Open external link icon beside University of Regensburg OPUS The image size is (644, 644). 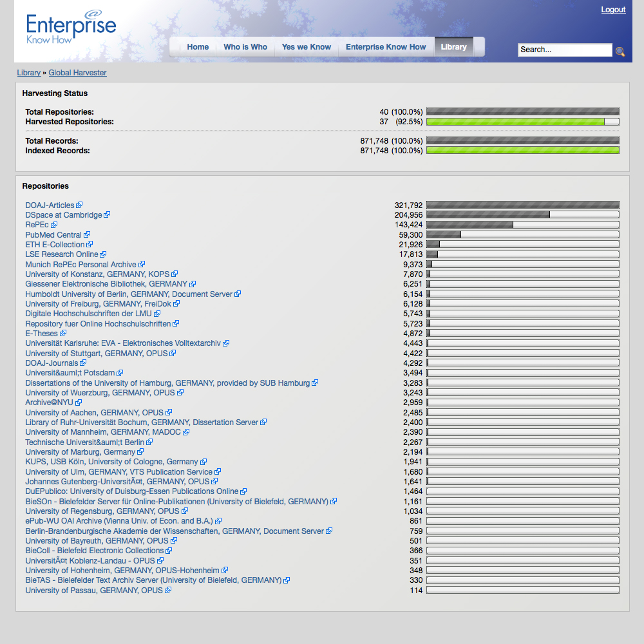(x=185, y=511)
